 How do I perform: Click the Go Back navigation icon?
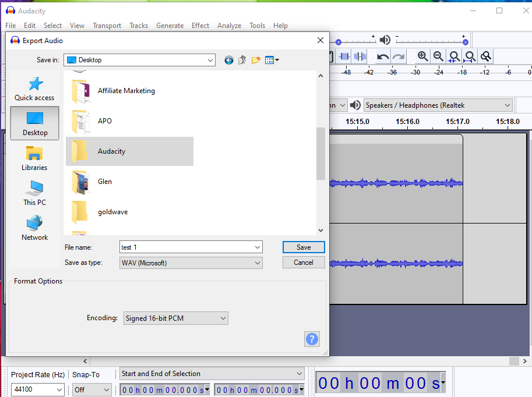(x=229, y=61)
